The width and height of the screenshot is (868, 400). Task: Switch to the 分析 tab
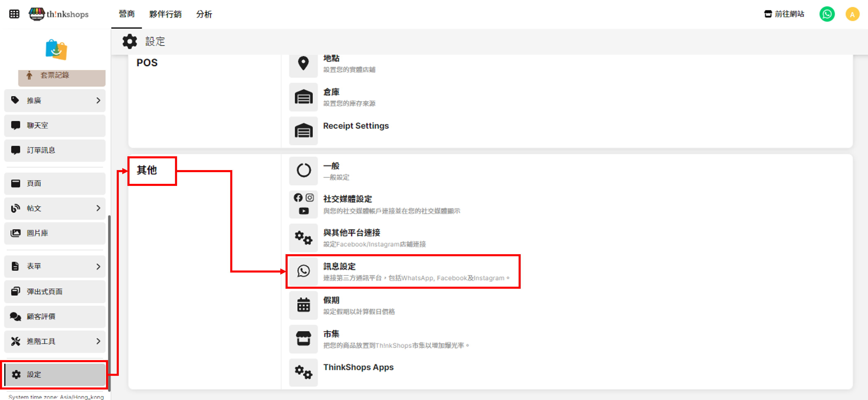tap(204, 14)
